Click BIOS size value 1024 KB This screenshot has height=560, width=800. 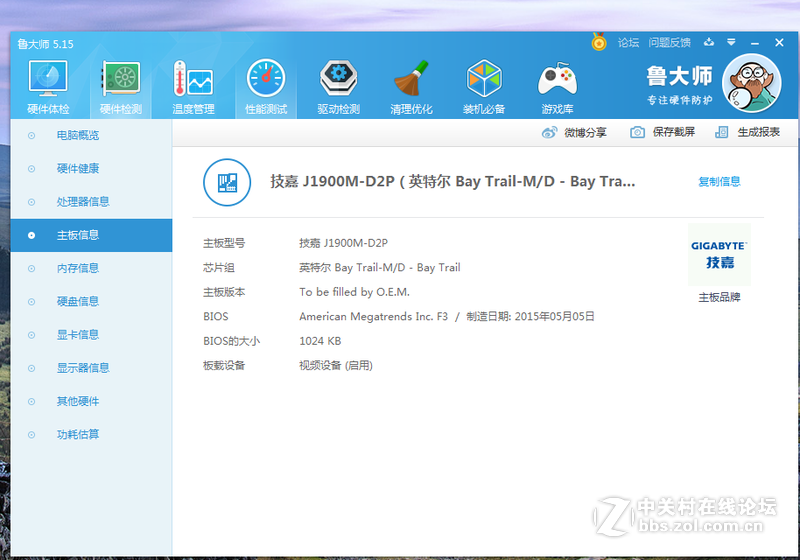click(x=320, y=341)
